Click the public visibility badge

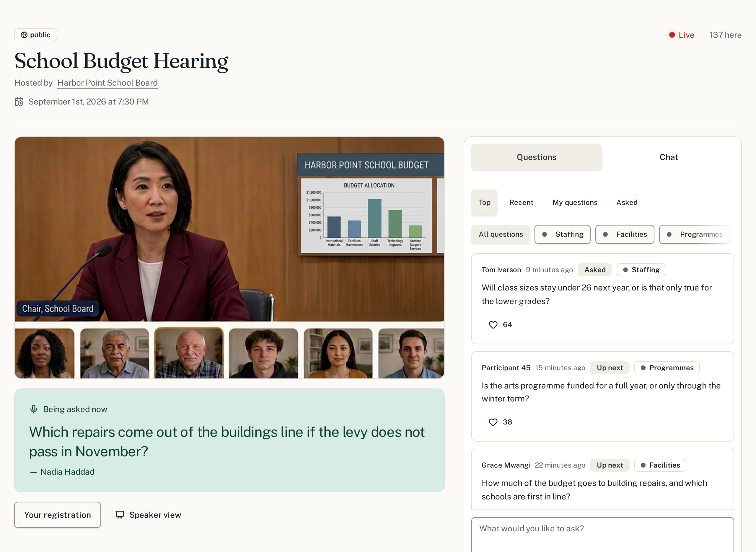pos(35,35)
